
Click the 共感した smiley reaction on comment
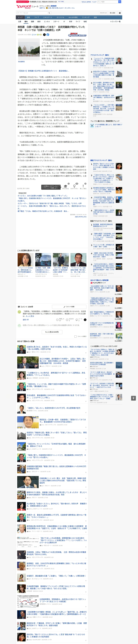tap(57, 320)
